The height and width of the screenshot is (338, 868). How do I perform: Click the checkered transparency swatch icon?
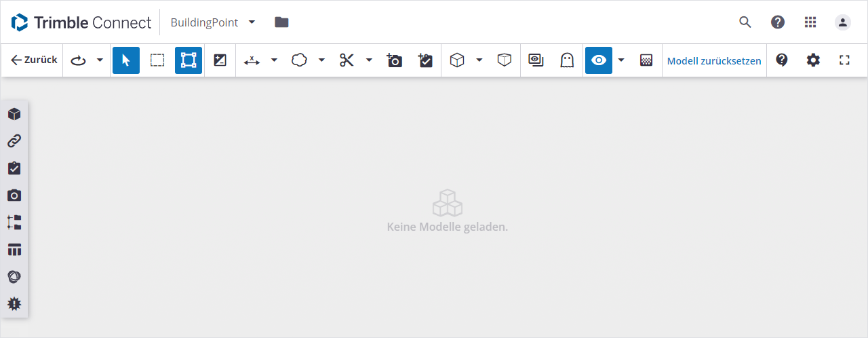(x=646, y=60)
